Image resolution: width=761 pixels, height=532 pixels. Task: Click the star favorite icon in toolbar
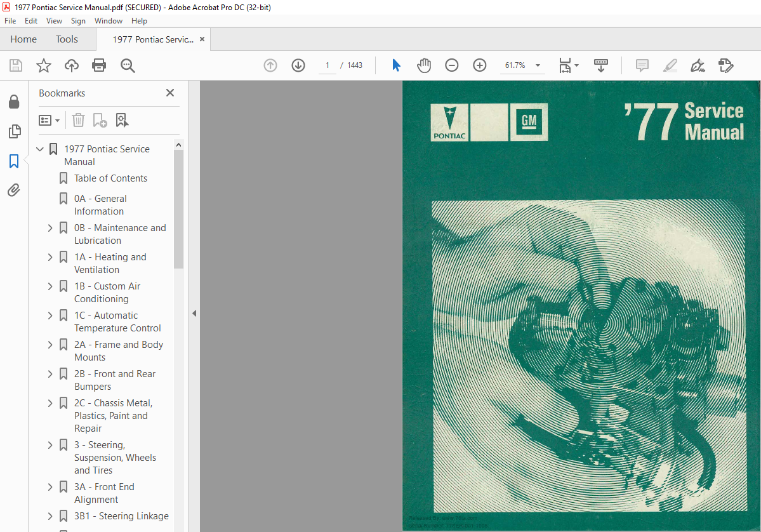click(44, 65)
